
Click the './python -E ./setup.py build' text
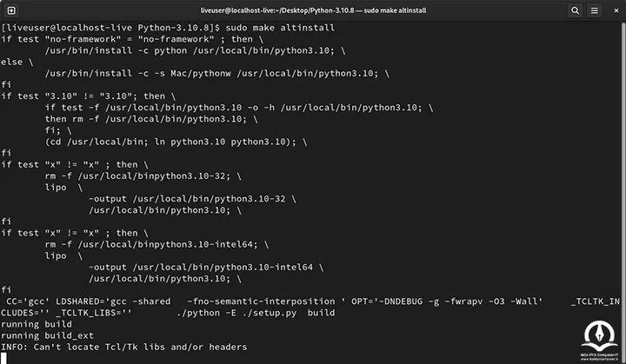point(256,313)
